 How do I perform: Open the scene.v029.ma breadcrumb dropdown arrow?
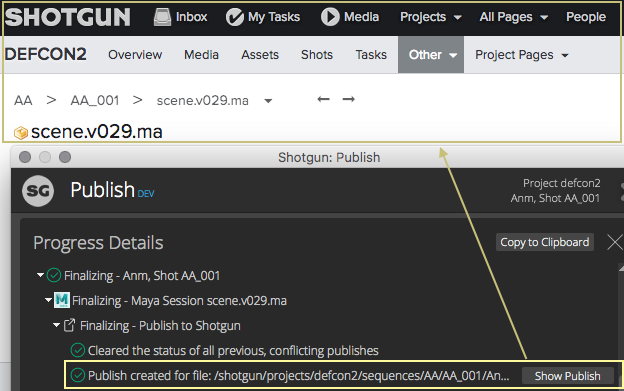(x=268, y=101)
